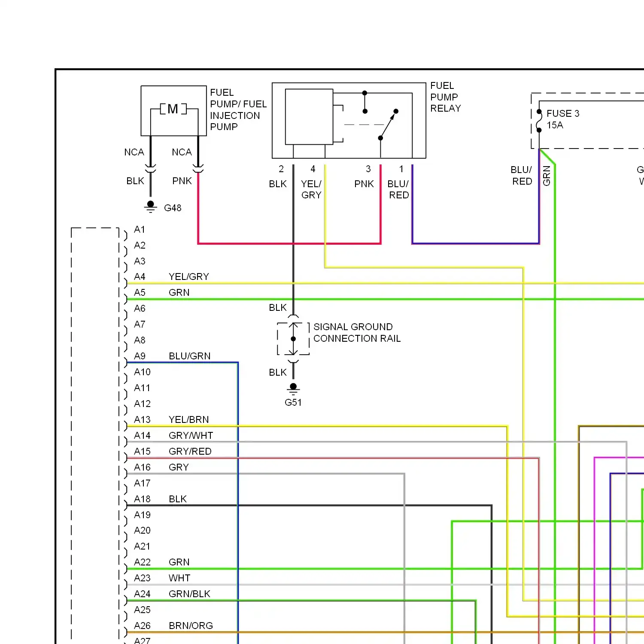Click the vertical GRN label under Fuse 3
The image size is (644, 644).
coord(547,176)
